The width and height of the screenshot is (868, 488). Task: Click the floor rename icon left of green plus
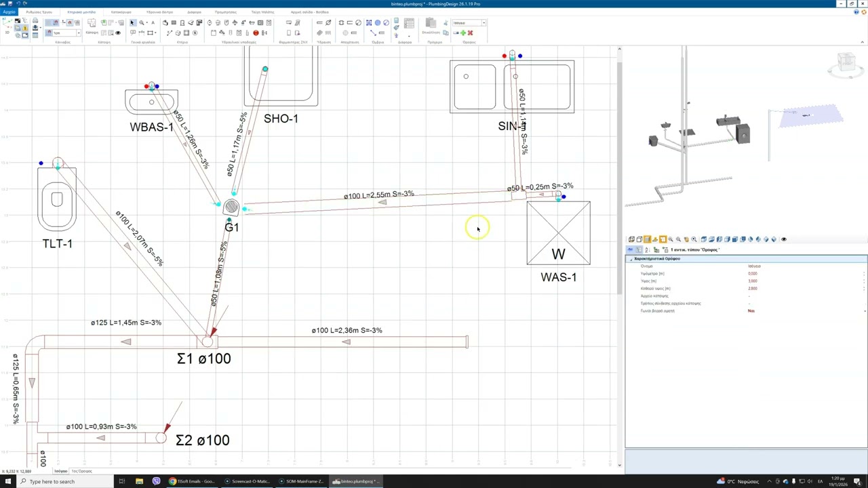(x=456, y=33)
